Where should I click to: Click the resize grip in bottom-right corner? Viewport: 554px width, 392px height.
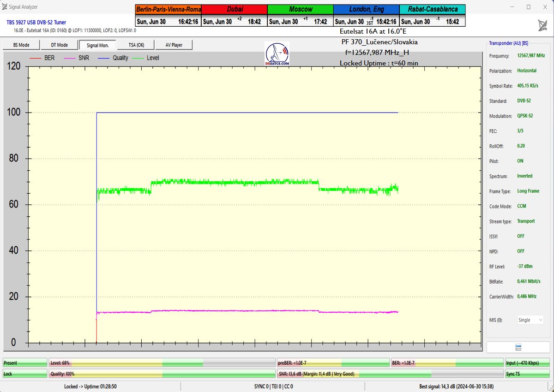click(551, 389)
